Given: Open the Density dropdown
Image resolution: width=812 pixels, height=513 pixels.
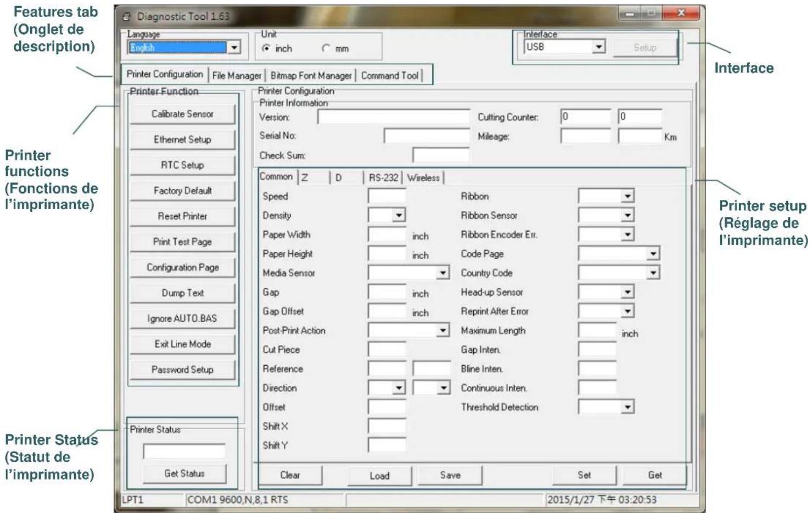Looking at the screenshot, I should click(399, 215).
